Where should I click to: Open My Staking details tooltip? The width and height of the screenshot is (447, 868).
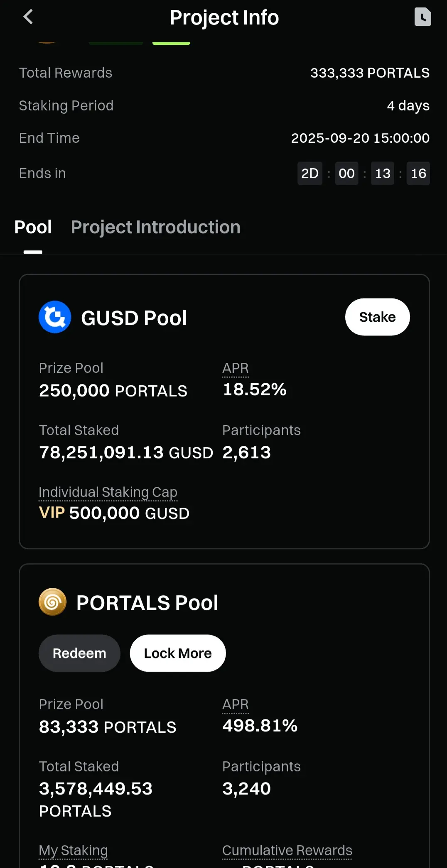point(73,851)
